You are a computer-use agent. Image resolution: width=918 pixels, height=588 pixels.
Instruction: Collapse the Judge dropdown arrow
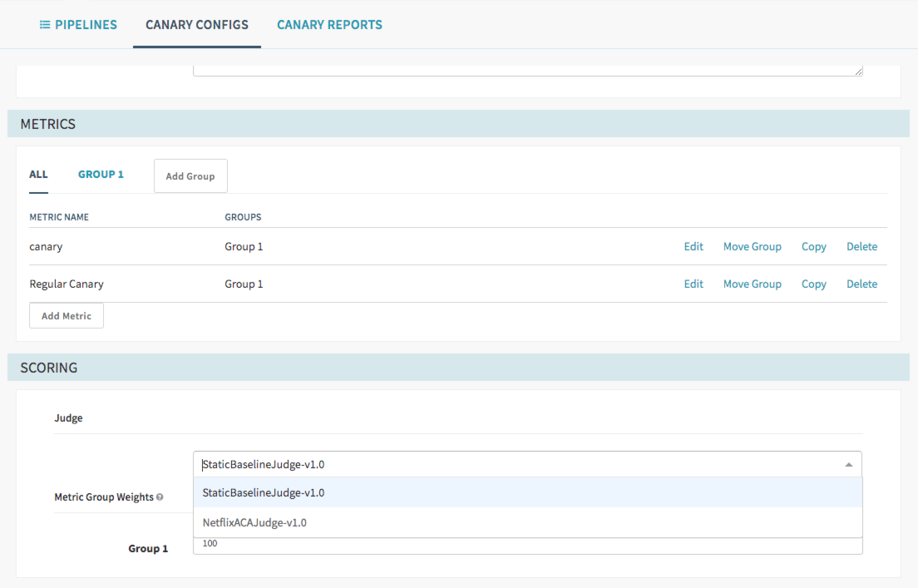(x=848, y=465)
